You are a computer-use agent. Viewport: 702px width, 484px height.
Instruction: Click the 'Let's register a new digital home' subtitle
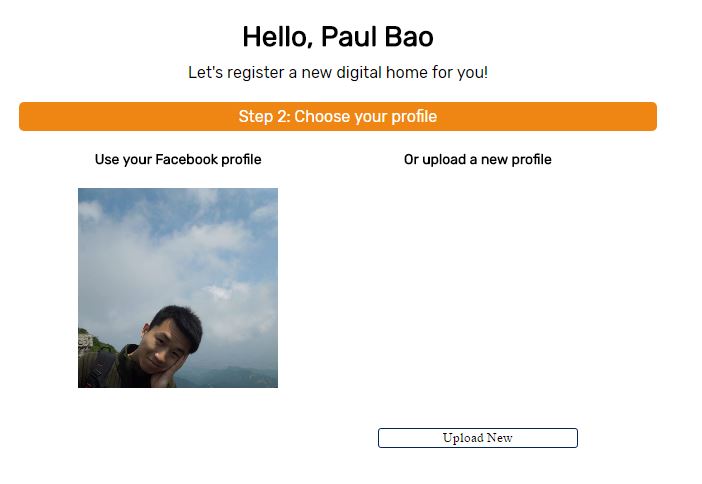pos(338,73)
